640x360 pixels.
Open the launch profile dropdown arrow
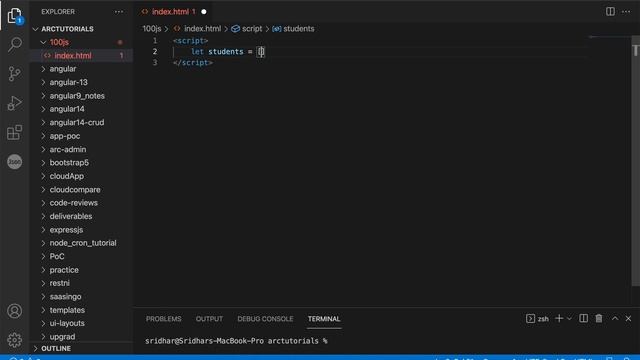pos(569,318)
